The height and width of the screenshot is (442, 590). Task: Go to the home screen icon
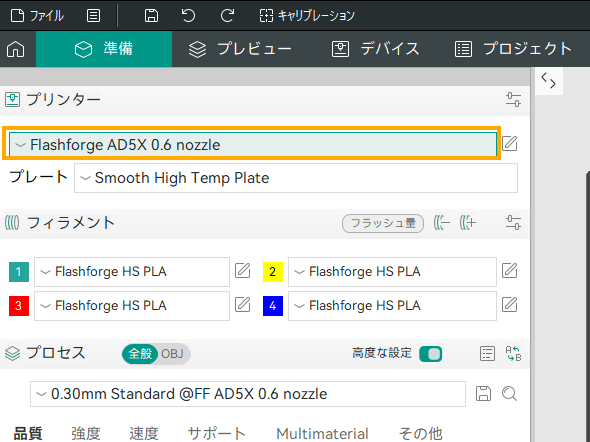click(x=16, y=49)
